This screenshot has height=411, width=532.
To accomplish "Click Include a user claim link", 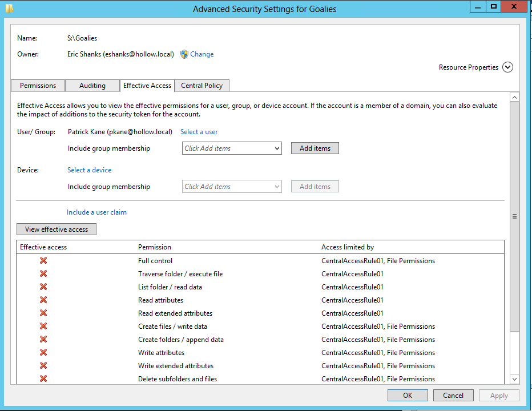I will (96, 212).
